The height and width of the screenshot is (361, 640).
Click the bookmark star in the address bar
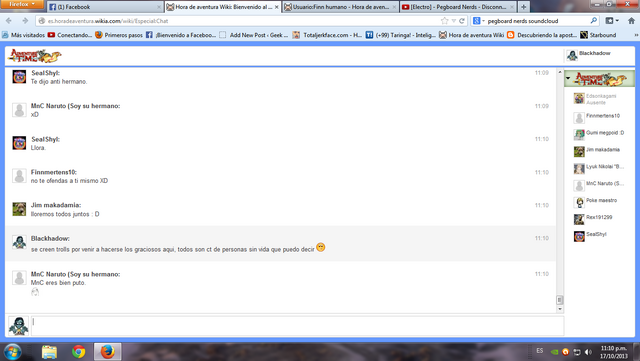[x=444, y=21]
